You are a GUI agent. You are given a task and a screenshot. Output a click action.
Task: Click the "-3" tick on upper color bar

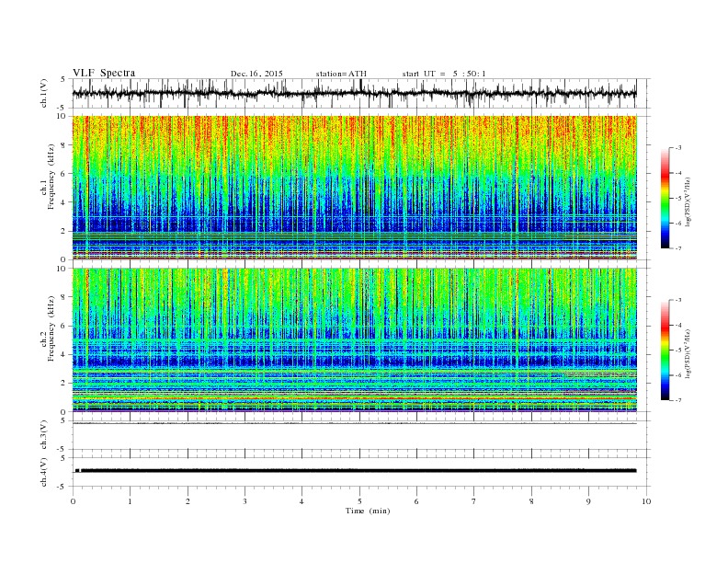tap(678, 148)
